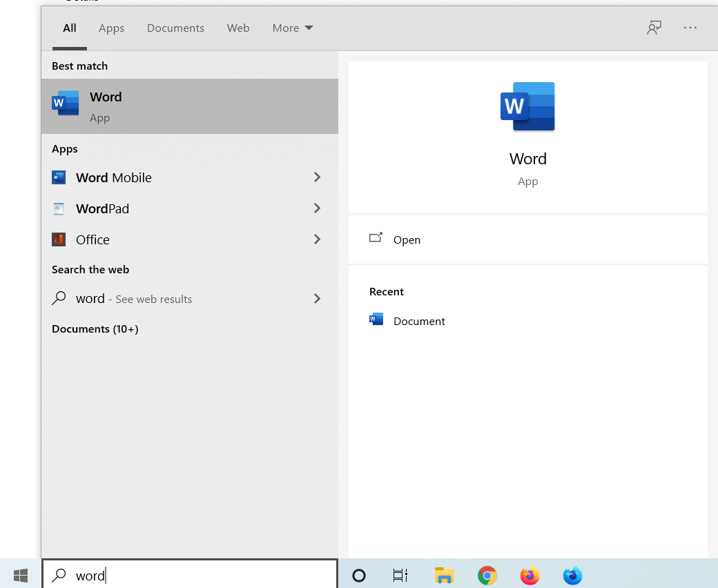Click the large Word logo in preview

(527, 106)
